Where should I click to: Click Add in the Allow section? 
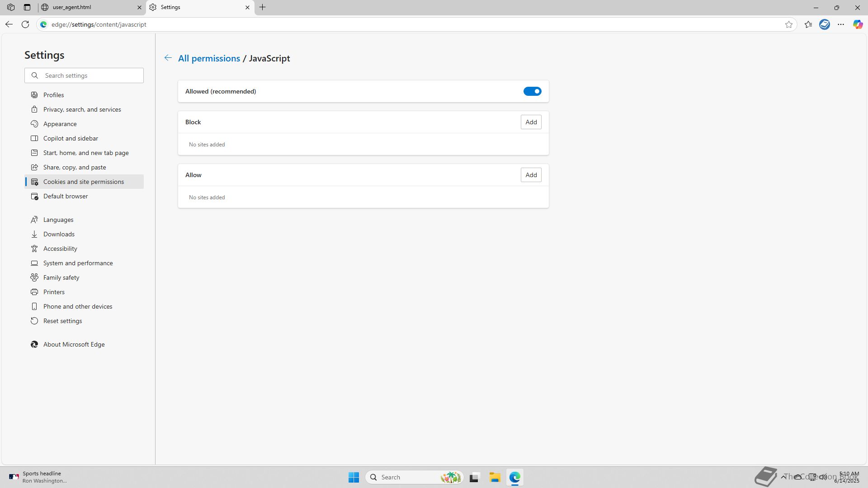531,175
